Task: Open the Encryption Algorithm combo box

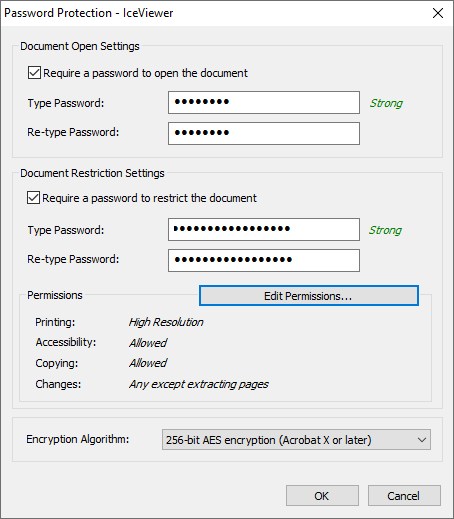Action: pyautogui.click(x=296, y=440)
